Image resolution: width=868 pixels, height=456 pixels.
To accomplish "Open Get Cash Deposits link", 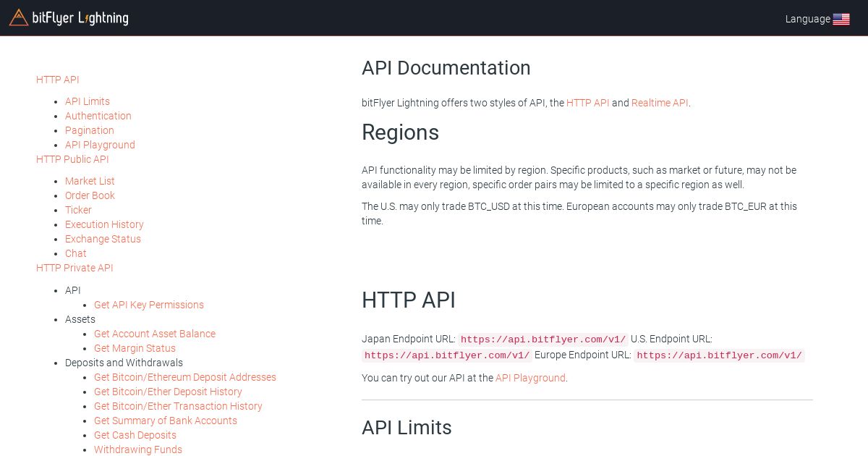I will [x=135, y=435].
